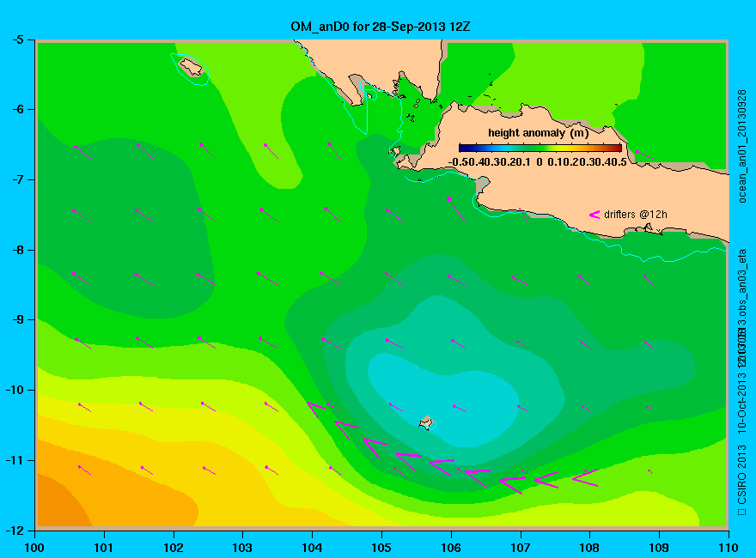This screenshot has width=756, height=558.
Task: Click the plot title 'OM_anD0 for 28-Sep-2013 12Z'
Action: [x=380, y=27]
